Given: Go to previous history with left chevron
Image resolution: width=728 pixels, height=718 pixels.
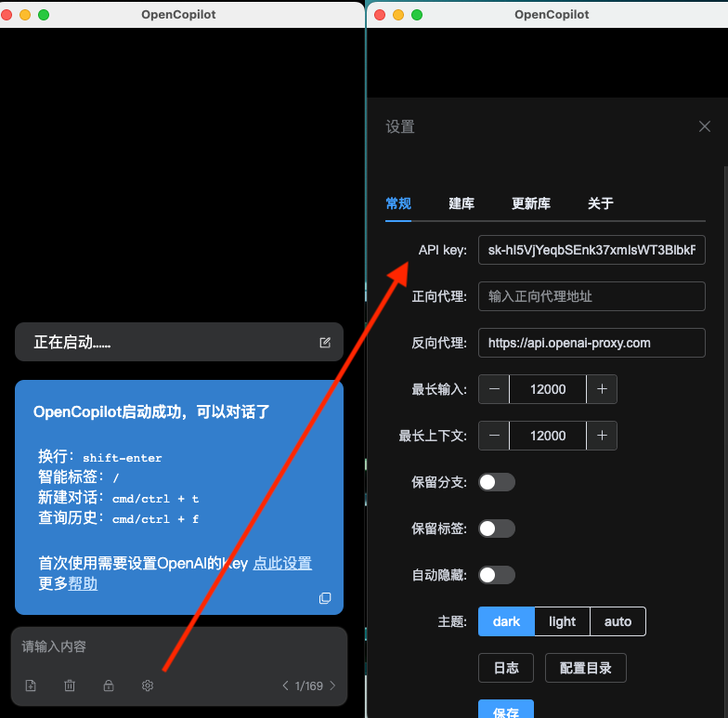Looking at the screenshot, I should tap(286, 685).
